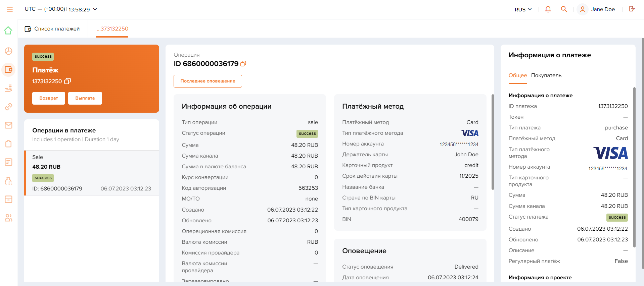Open the hamburger menu icon
644x286 pixels.
point(10,9)
